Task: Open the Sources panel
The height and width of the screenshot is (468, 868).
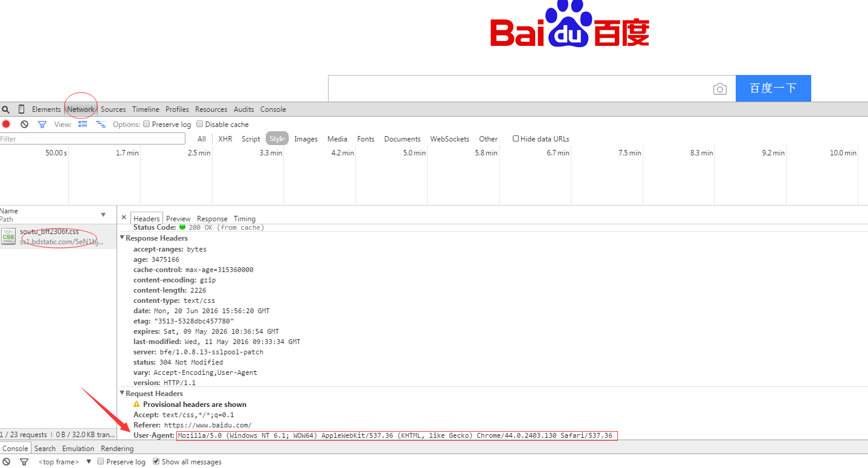Action: (x=114, y=109)
